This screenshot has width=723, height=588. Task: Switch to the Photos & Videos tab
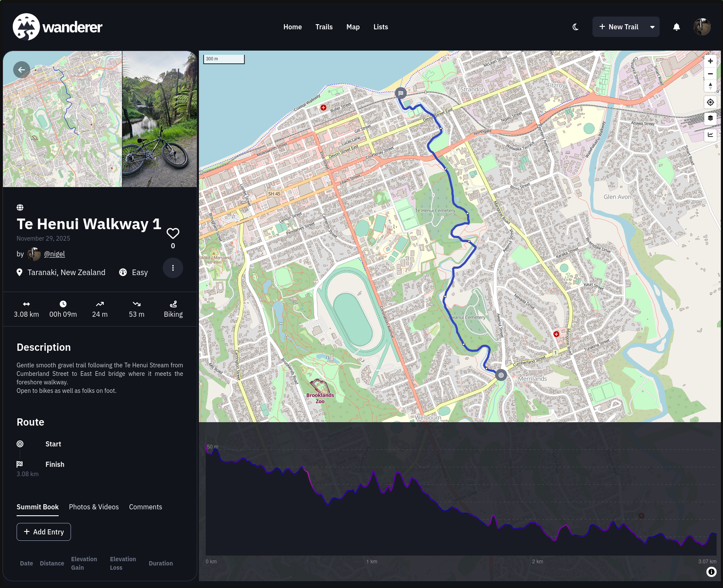[x=94, y=507]
